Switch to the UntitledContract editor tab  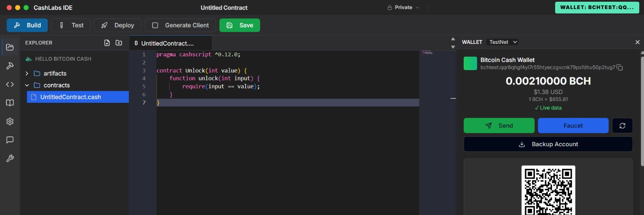(170, 43)
